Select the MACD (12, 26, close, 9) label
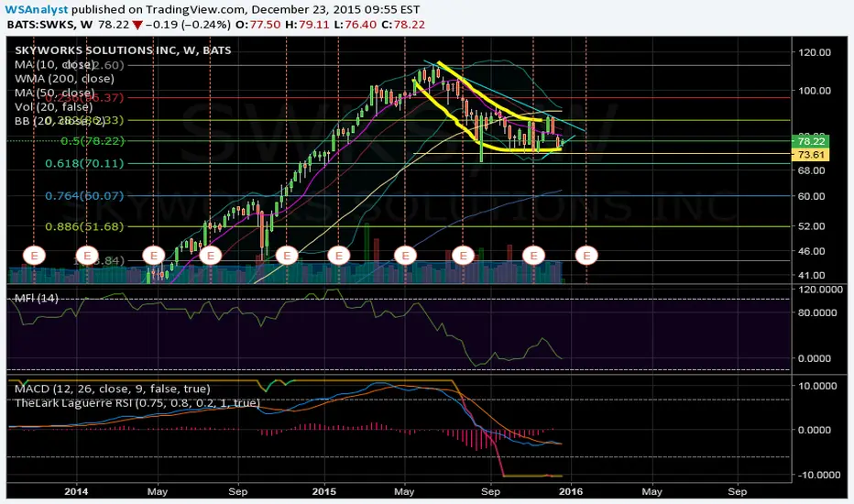 [x=112, y=389]
